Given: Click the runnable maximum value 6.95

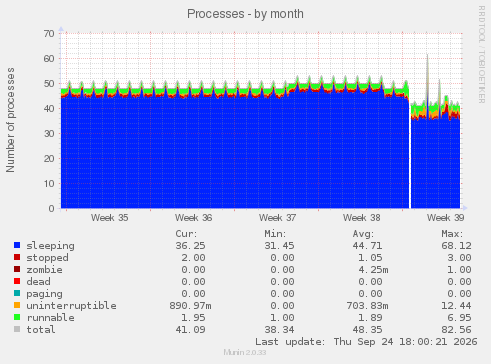Looking at the screenshot, I should [459, 318].
